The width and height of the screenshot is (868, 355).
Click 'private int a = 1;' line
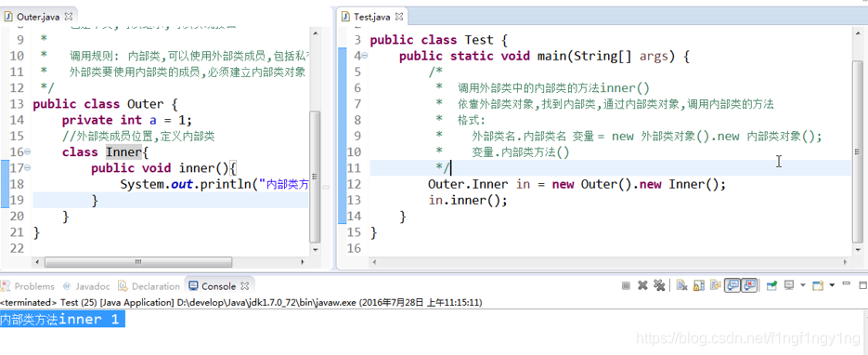pos(127,120)
